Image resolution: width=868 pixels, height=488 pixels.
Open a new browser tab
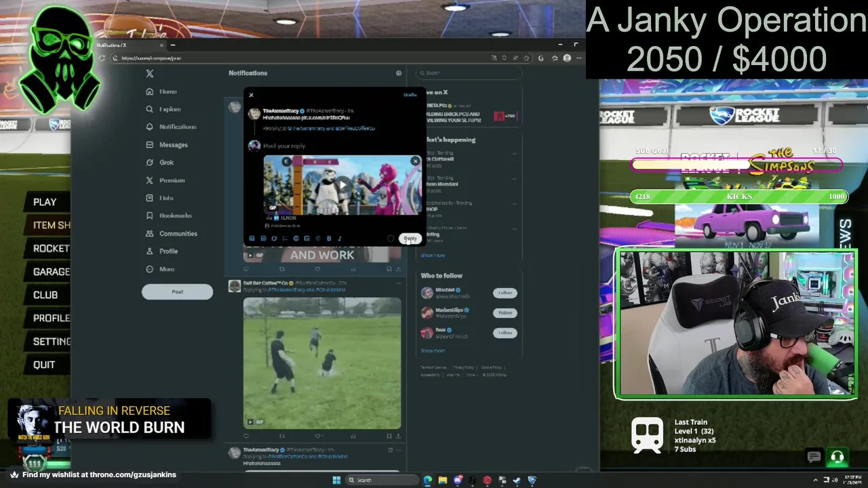(x=173, y=45)
